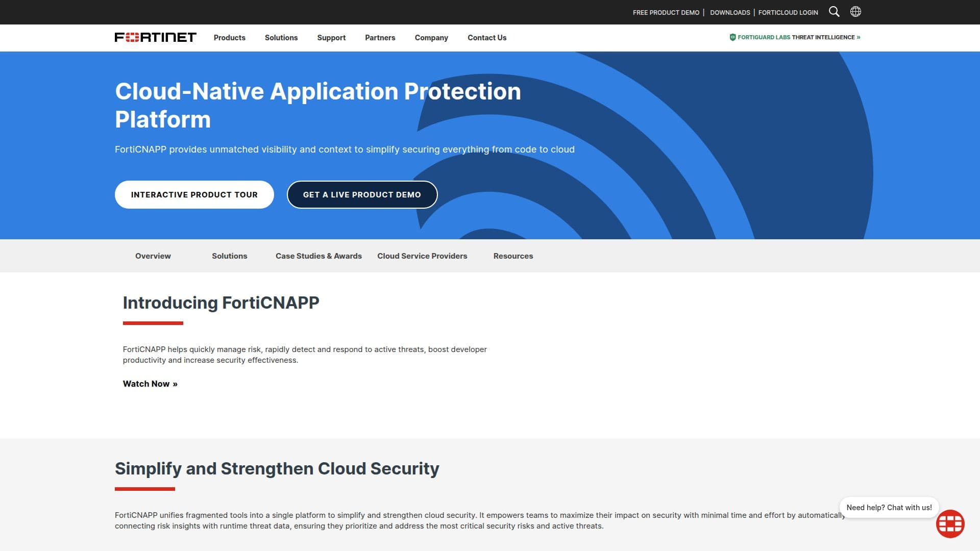
Task: Open the globe language selector
Action: click(855, 12)
